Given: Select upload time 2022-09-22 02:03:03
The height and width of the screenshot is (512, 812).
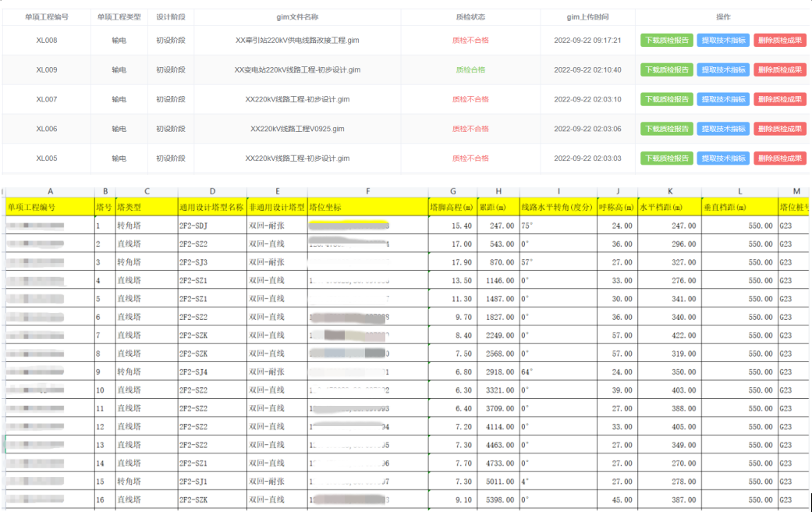Looking at the screenshot, I should [587, 158].
